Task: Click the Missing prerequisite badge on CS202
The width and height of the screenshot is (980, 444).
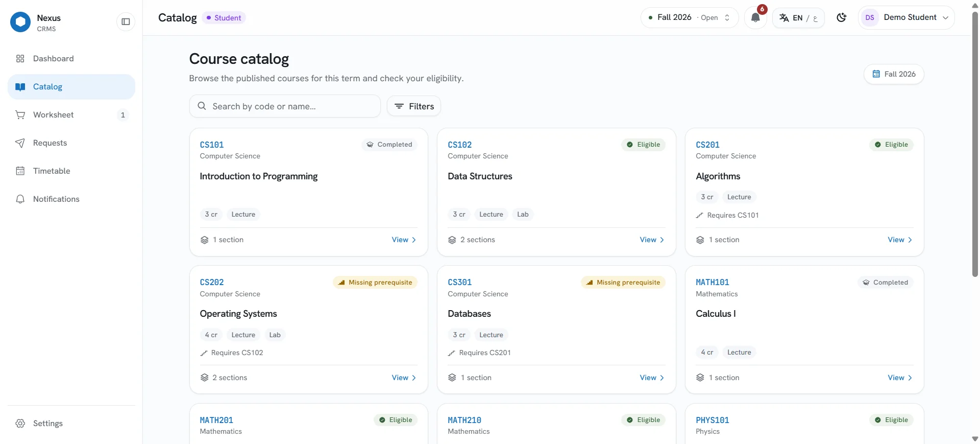Action: (375, 283)
